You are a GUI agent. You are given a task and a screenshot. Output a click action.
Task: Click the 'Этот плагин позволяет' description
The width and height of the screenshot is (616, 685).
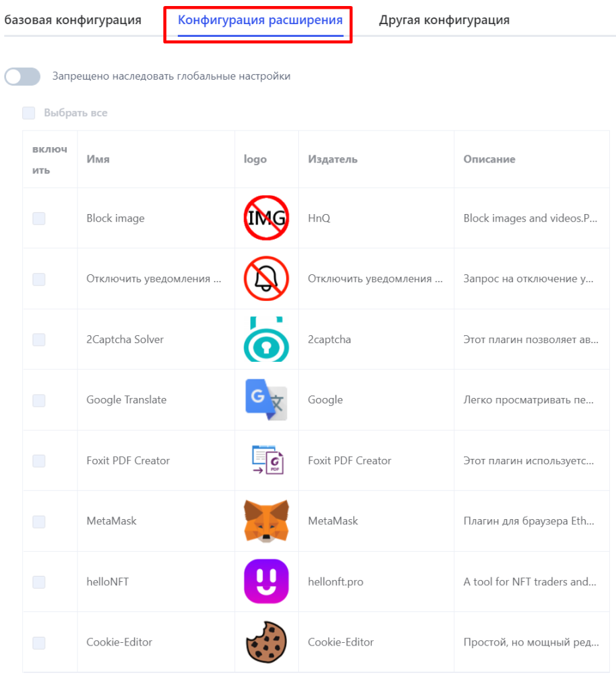pos(531,339)
